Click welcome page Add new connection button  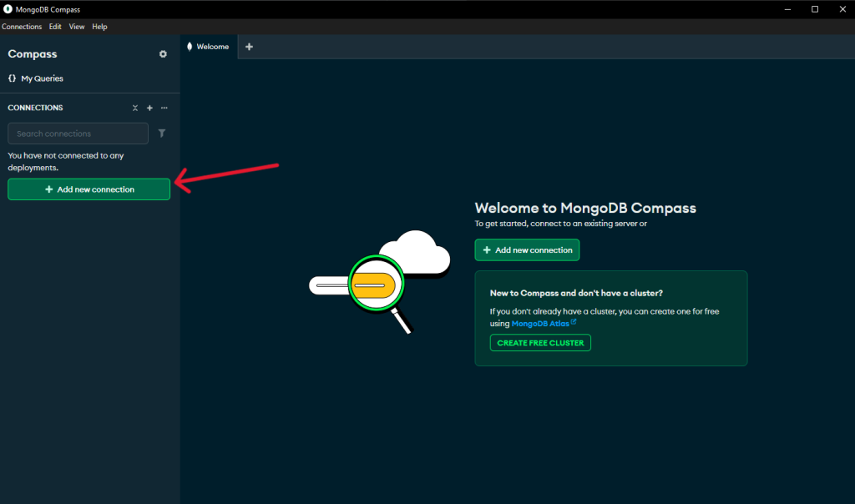pos(528,250)
